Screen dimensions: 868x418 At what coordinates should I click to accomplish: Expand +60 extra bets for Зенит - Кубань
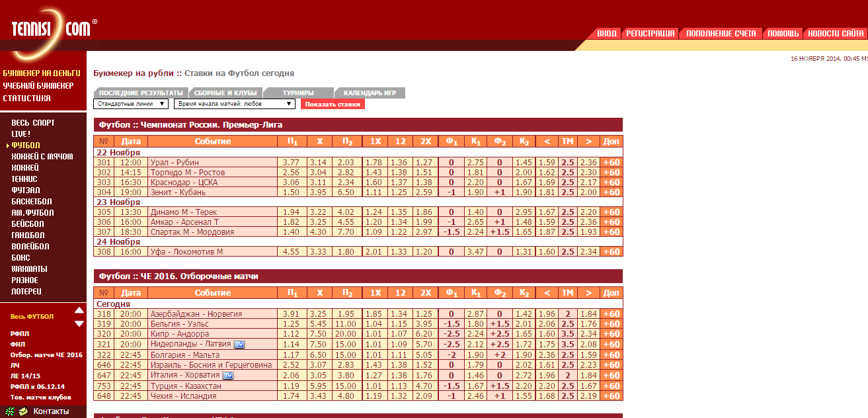612,192
